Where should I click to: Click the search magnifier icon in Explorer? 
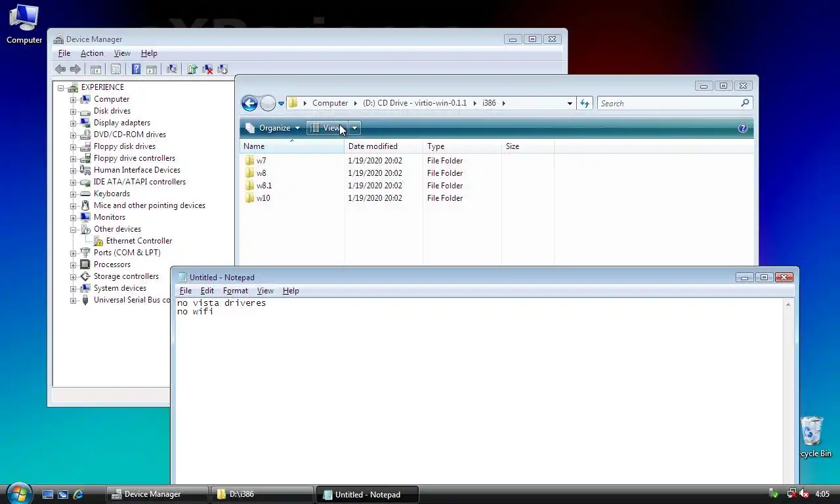tap(745, 103)
